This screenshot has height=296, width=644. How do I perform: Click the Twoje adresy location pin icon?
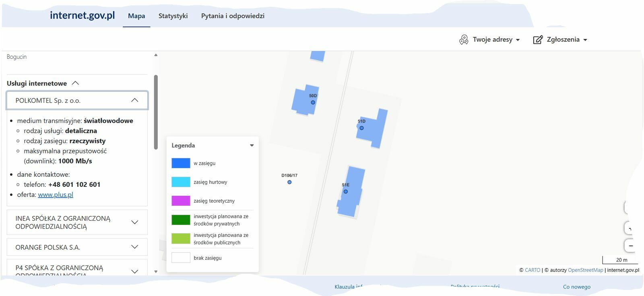(x=464, y=39)
